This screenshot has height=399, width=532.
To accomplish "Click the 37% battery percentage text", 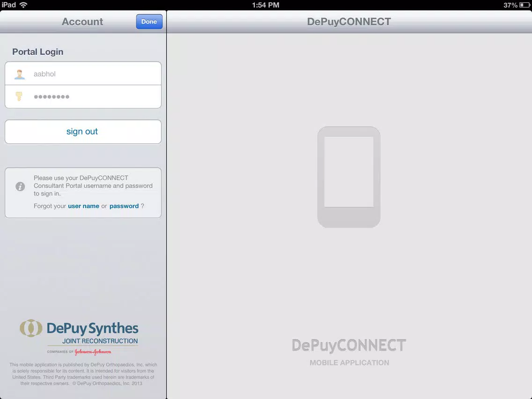I will tap(510, 5).
